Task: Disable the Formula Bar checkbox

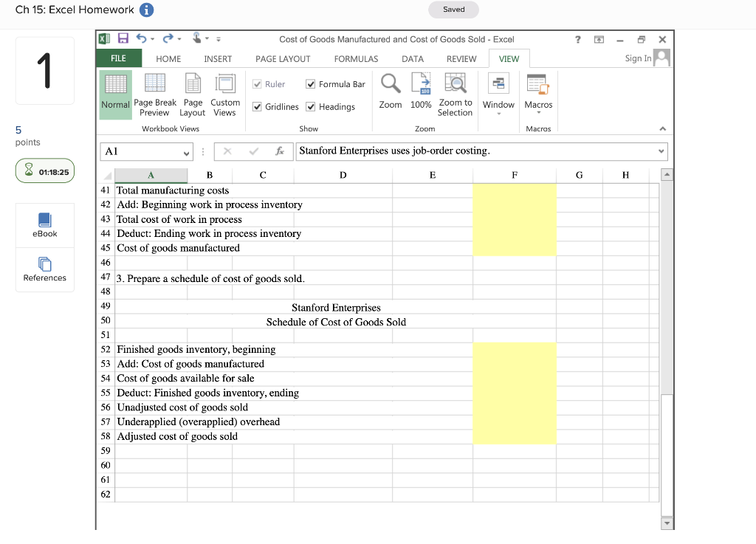Action: coord(309,84)
